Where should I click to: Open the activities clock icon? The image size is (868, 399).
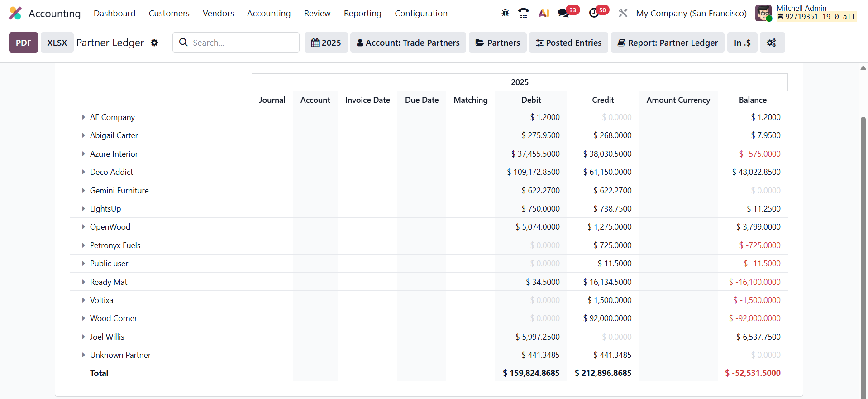coord(594,13)
